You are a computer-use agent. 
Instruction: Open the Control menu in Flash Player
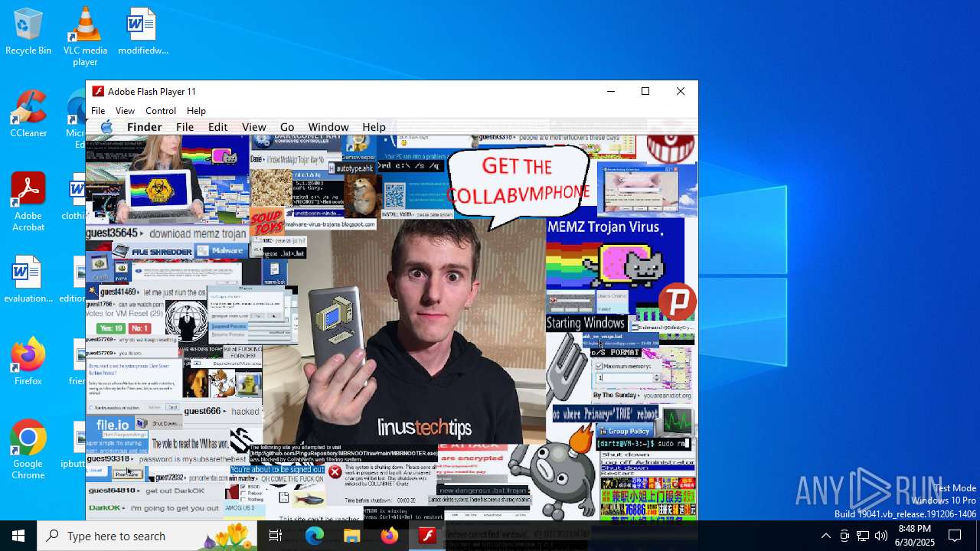[x=161, y=111]
